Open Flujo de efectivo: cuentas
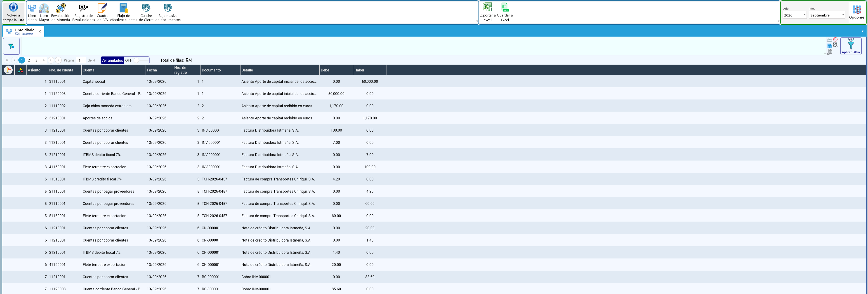The width and height of the screenshot is (868, 294). 124,12
